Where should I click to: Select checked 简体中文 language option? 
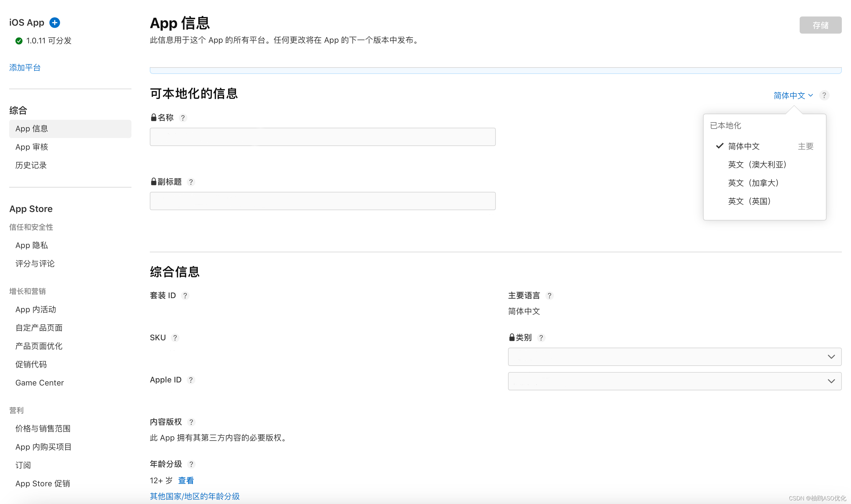pyautogui.click(x=744, y=146)
